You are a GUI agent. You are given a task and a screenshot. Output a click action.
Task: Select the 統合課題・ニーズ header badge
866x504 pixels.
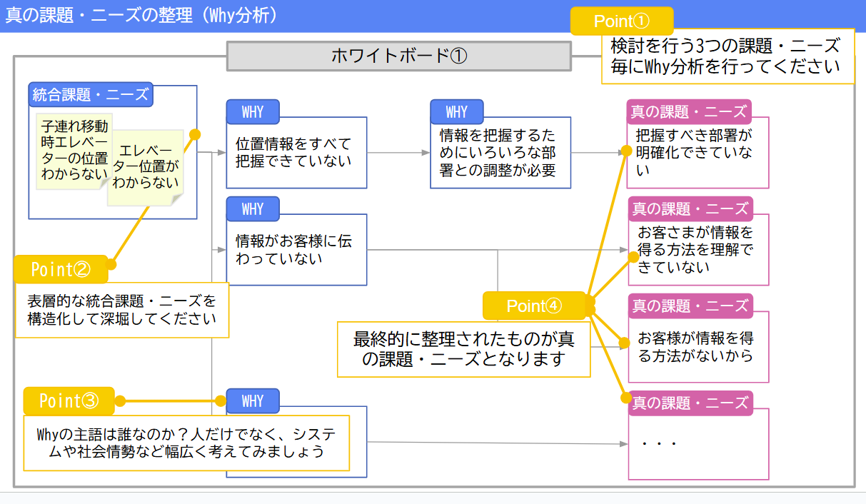tap(90, 94)
